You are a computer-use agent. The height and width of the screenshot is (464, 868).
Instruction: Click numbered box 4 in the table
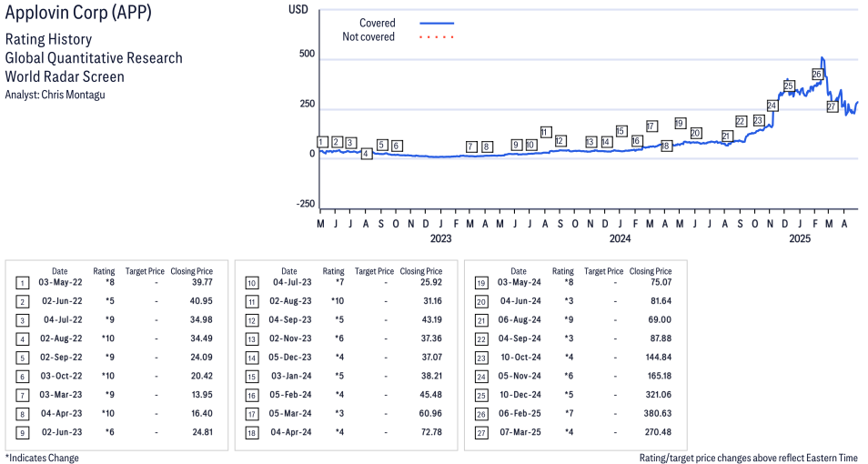pos(22,340)
